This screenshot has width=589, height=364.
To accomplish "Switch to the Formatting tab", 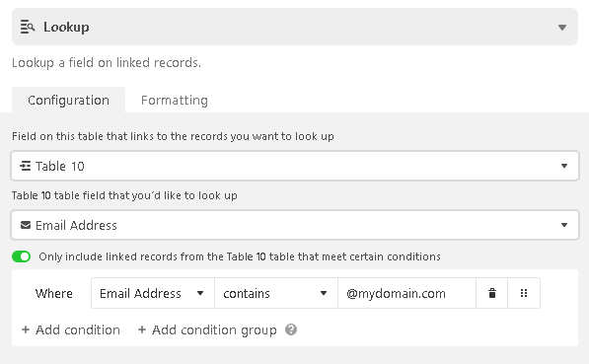I will click(175, 101).
